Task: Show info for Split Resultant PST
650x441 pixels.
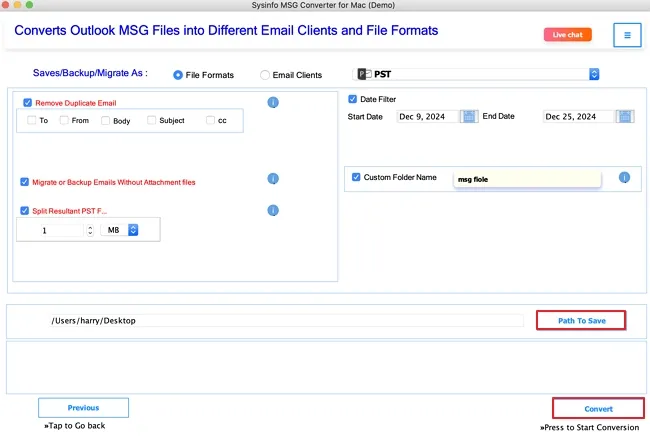Action: pyautogui.click(x=273, y=211)
